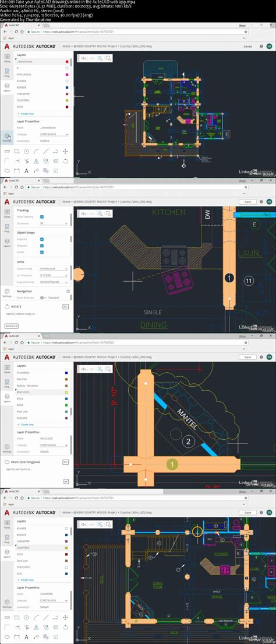This screenshot has height=644, width=276.
Task: Select the DEFPOINTS layer row
Action: click(x=42, y=567)
